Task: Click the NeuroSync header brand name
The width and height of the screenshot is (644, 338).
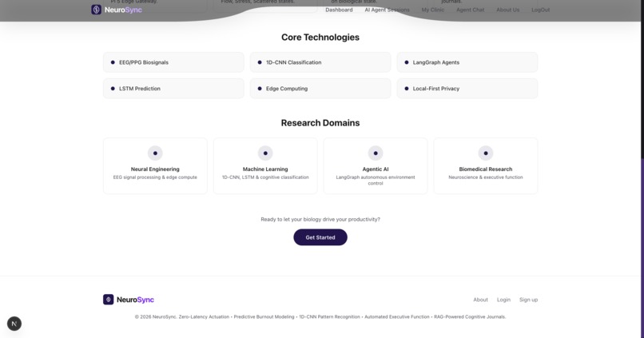Action: (123, 10)
